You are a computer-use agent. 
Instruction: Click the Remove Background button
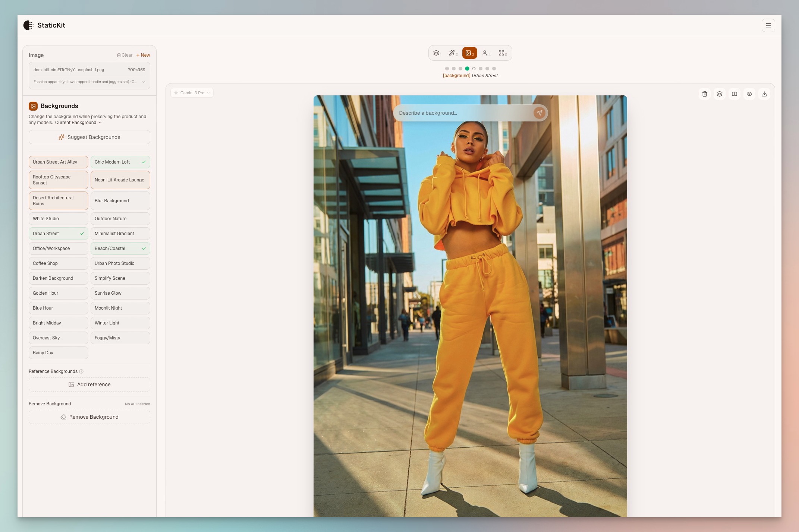tap(89, 417)
